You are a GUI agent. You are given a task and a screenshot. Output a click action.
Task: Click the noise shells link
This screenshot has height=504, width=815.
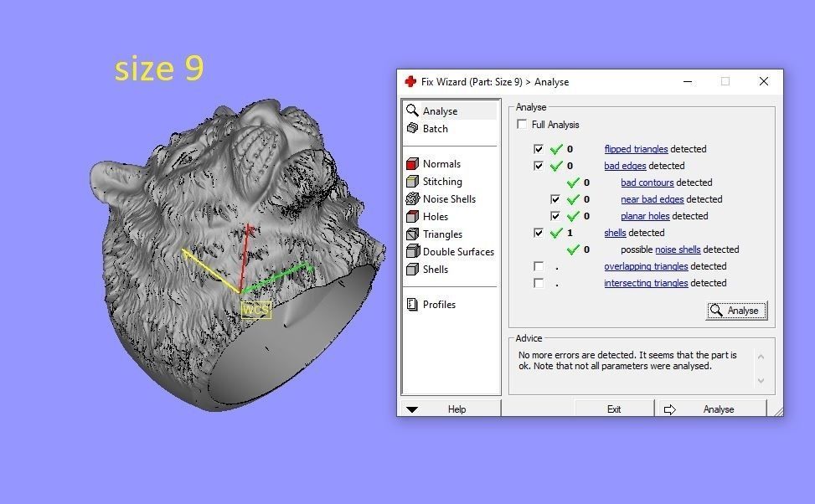[x=678, y=249]
